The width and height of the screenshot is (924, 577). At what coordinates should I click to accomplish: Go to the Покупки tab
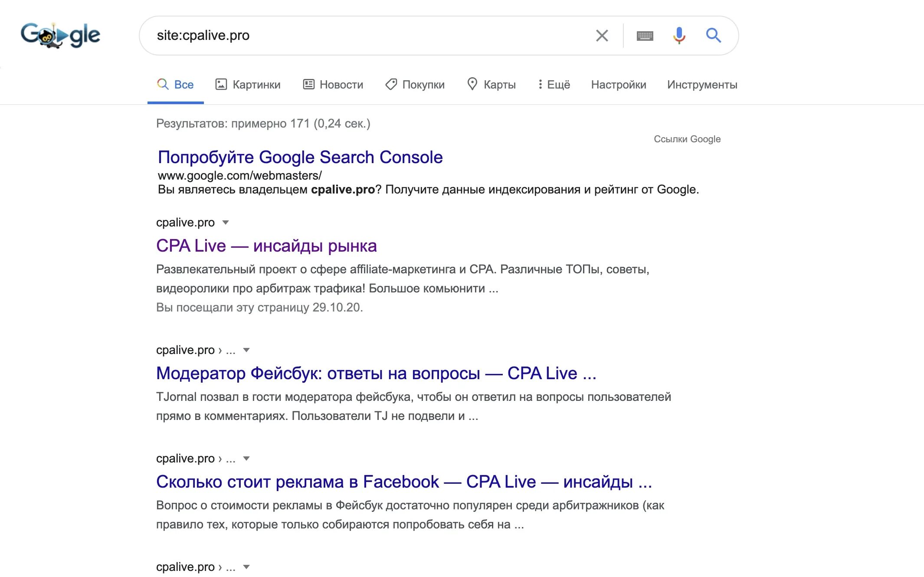[x=415, y=85]
